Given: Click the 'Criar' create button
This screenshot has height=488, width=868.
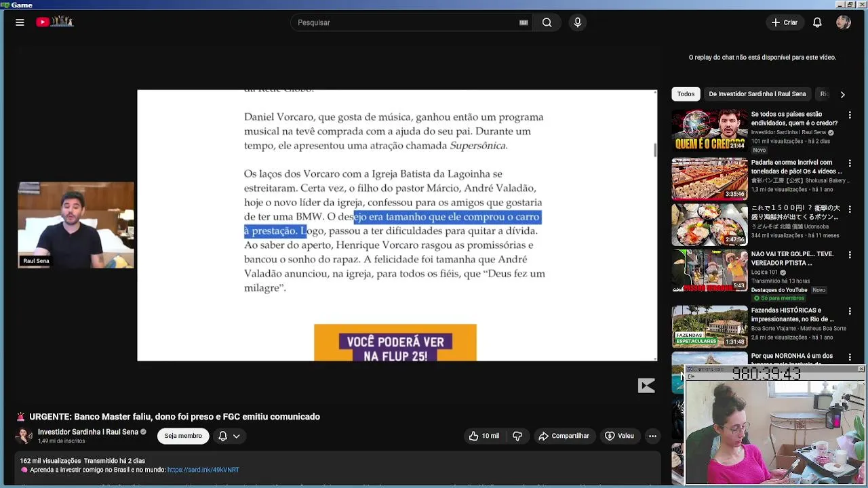Looking at the screenshot, I should [785, 22].
